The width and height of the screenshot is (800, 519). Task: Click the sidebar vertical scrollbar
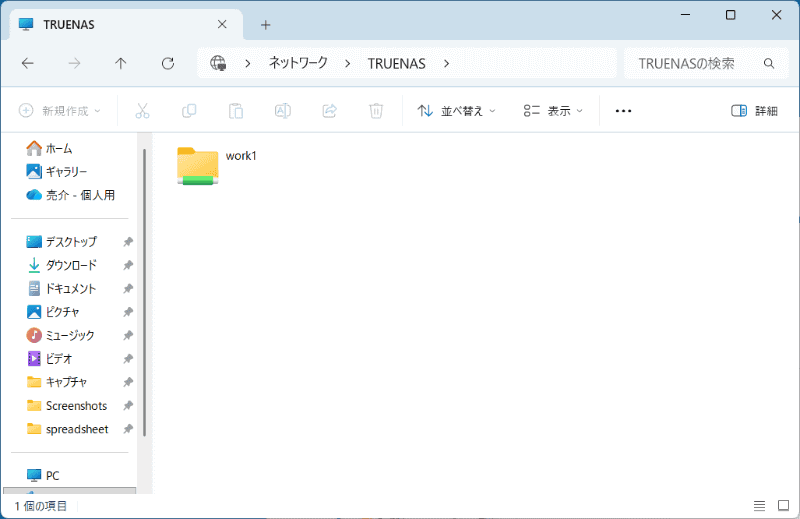tap(144, 292)
